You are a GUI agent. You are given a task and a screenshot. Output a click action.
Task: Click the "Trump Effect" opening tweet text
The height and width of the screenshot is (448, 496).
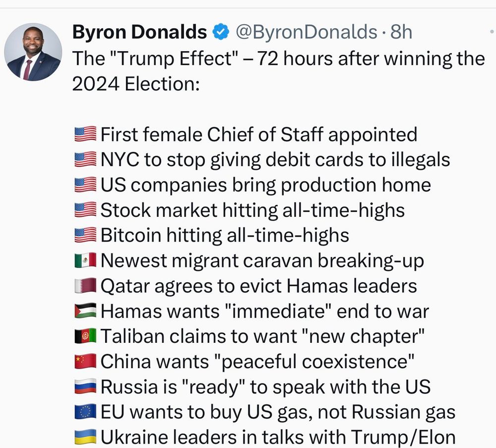278,59
